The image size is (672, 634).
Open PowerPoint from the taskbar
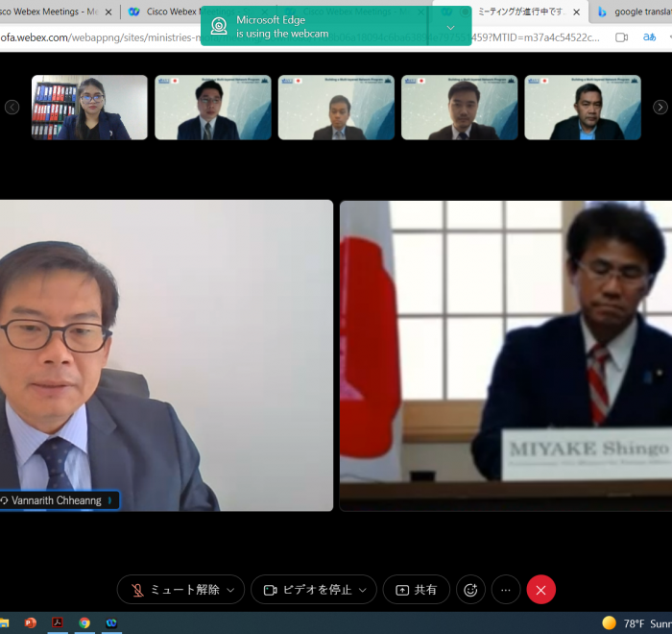click(x=31, y=622)
